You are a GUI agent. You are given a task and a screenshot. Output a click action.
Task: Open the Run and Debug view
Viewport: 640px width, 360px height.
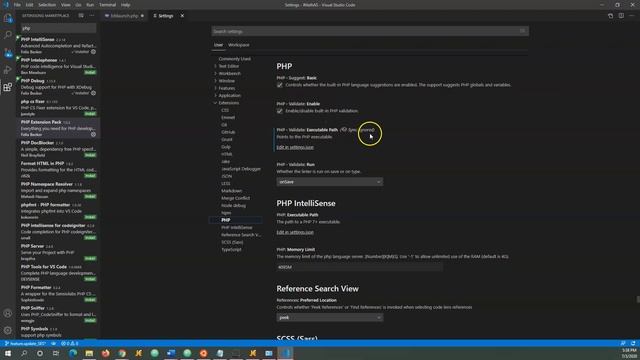(x=8, y=70)
